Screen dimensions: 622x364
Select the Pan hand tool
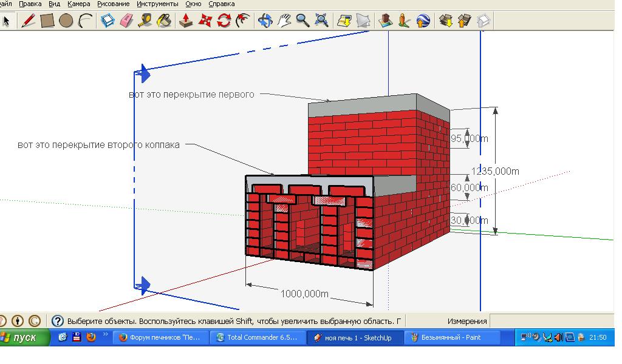pos(284,21)
